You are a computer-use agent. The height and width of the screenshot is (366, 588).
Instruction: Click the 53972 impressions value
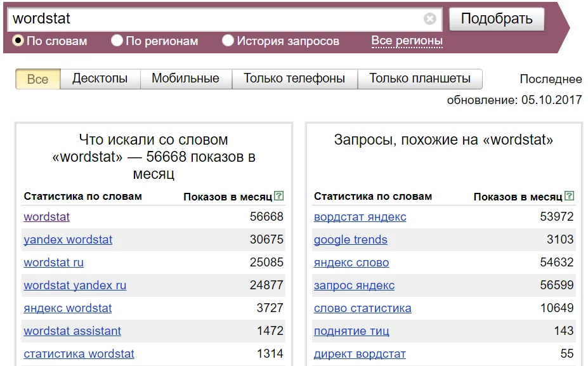(557, 216)
